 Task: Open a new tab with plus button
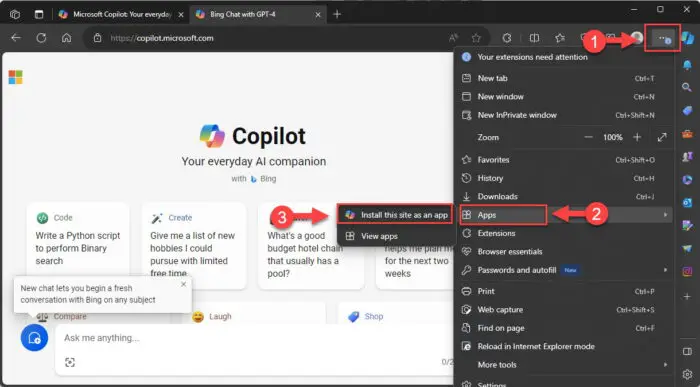pyautogui.click(x=337, y=14)
